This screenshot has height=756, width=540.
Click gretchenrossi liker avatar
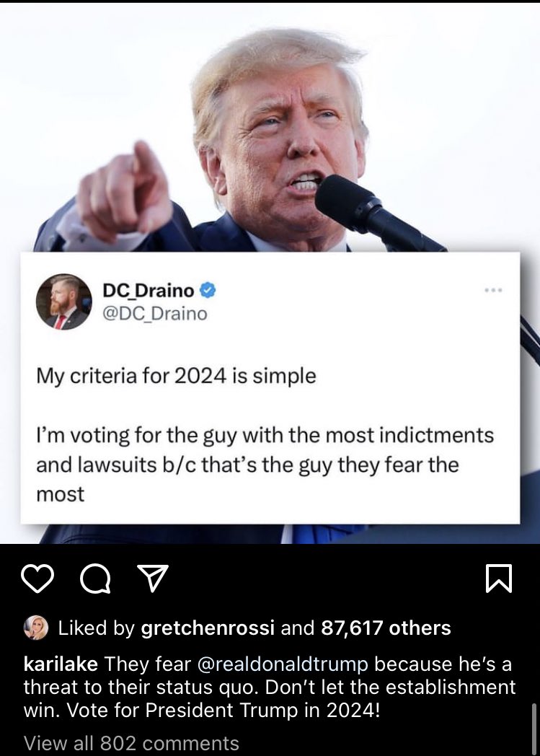[36, 628]
